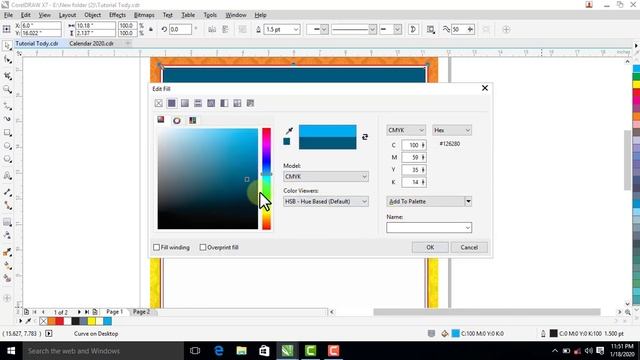
Task: Select Texture Fill type icon
Action: pyautogui.click(x=237, y=103)
